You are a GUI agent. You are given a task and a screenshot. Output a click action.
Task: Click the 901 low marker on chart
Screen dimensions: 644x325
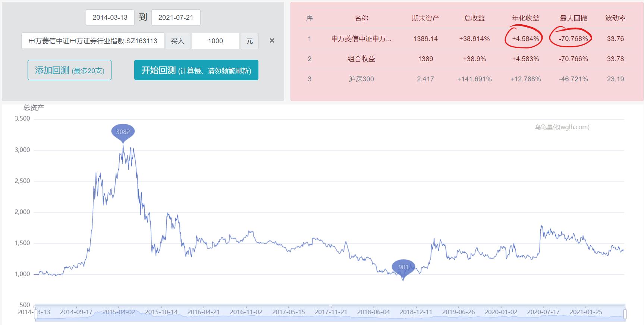point(403,269)
